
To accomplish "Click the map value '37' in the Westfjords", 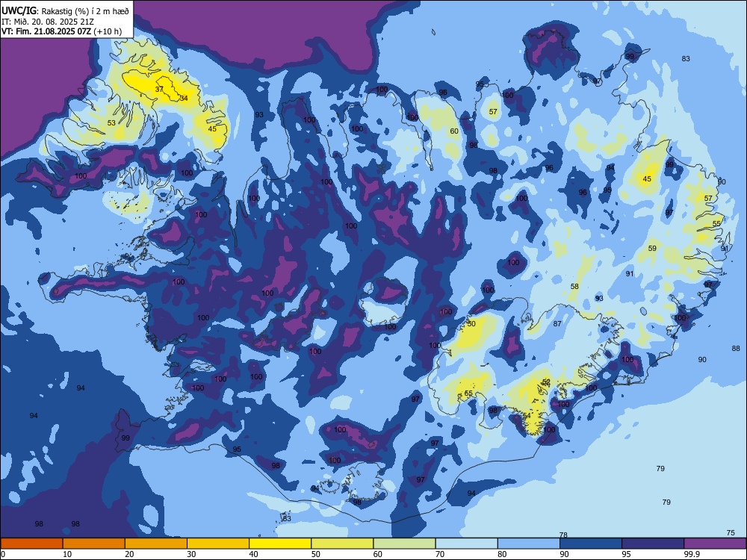I will [x=159, y=89].
